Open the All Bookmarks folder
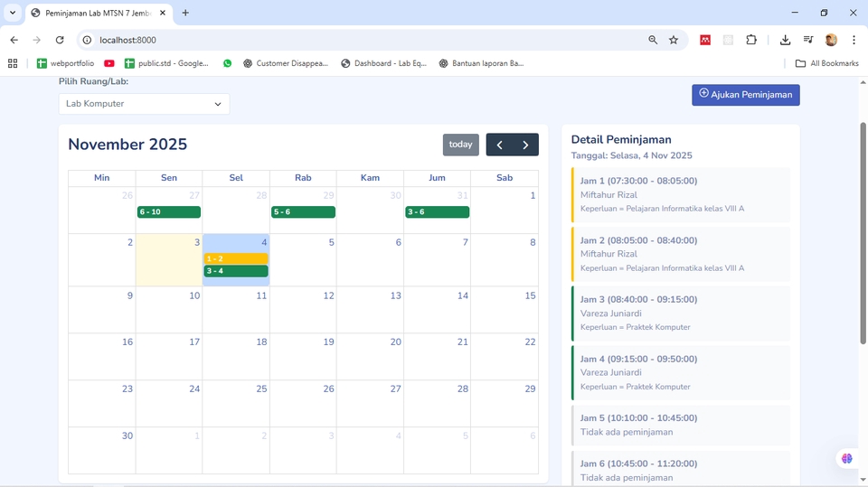The height and width of the screenshot is (487, 868). (827, 63)
